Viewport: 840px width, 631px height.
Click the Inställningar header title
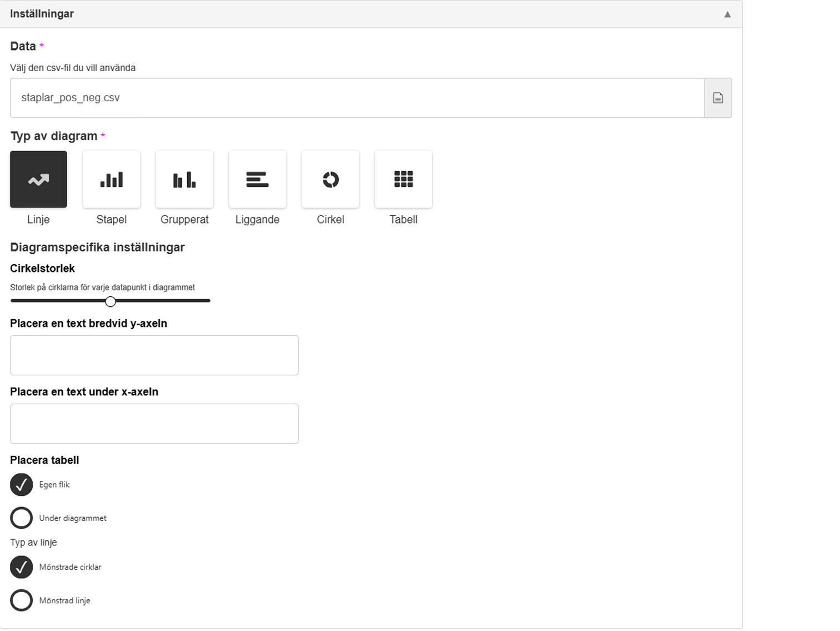(42, 14)
